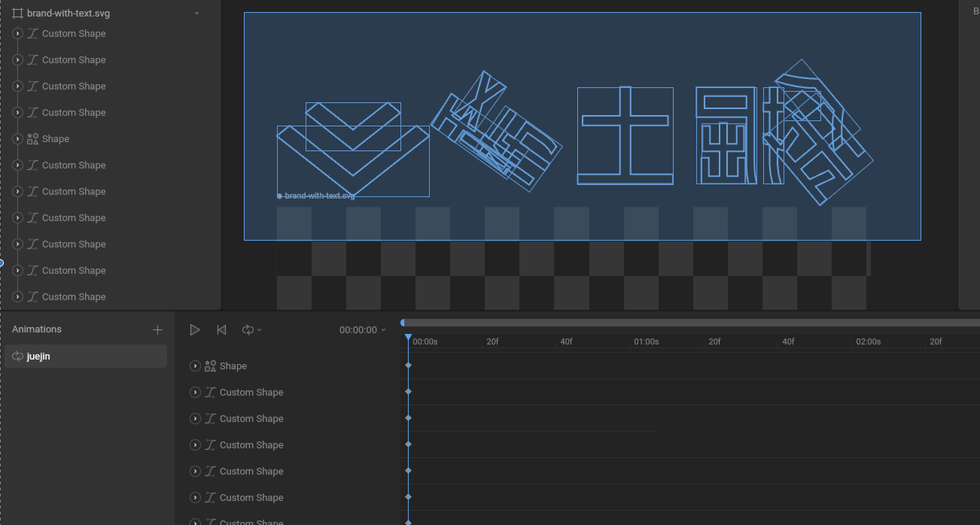The width and height of the screenshot is (980, 525).
Task: Click the 00:00s label on timeline ruler
Action: pyautogui.click(x=425, y=341)
